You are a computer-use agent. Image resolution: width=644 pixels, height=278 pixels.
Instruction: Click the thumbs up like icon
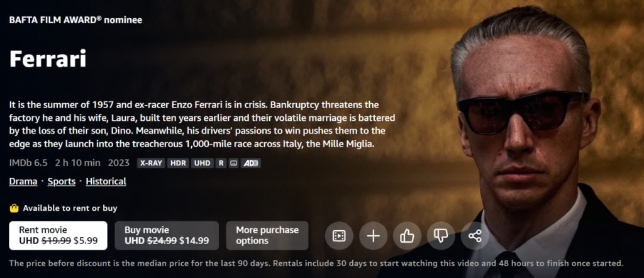(407, 236)
